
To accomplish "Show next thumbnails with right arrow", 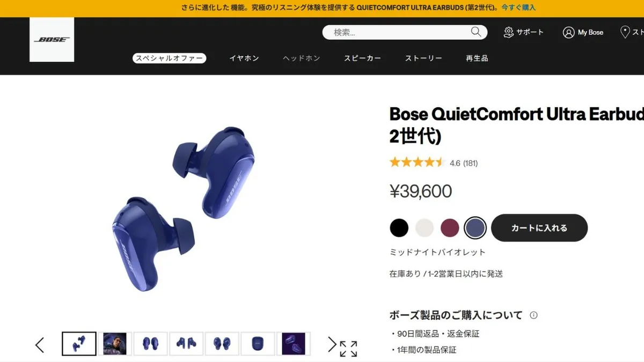I will (x=332, y=344).
